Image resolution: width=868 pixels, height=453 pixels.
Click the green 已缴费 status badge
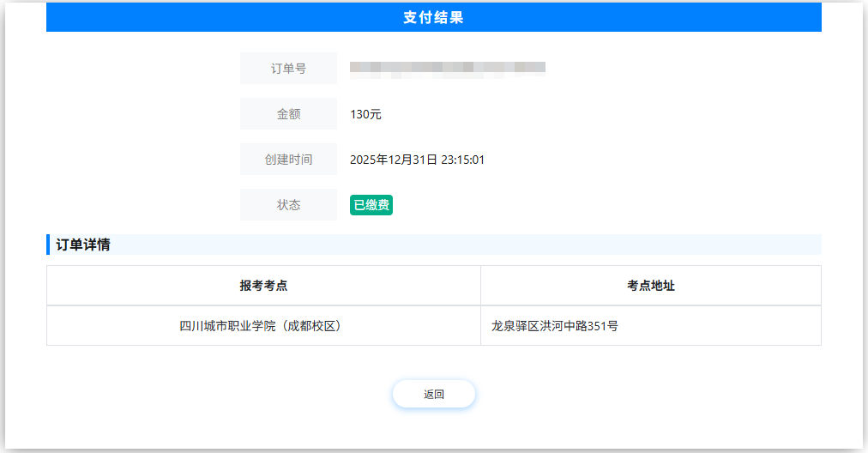[x=371, y=205]
